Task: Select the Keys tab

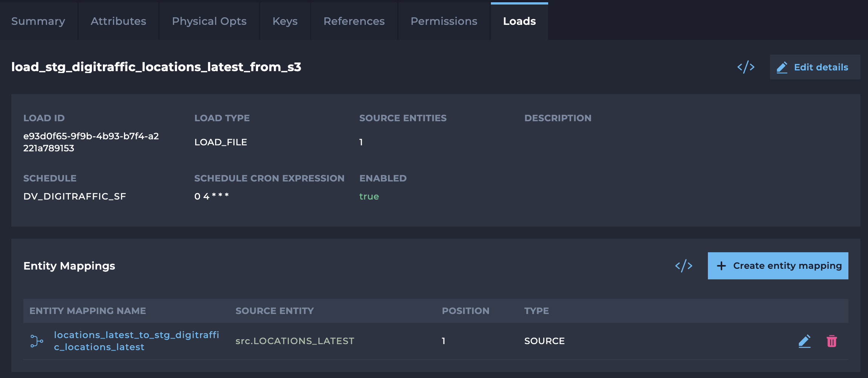Action: (285, 21)
